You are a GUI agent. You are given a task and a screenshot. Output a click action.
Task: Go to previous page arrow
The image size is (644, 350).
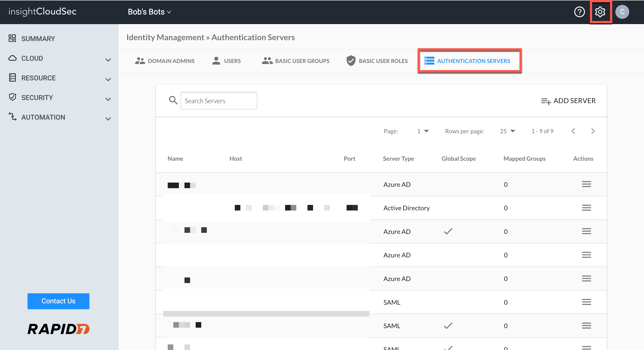click(573, 131)
